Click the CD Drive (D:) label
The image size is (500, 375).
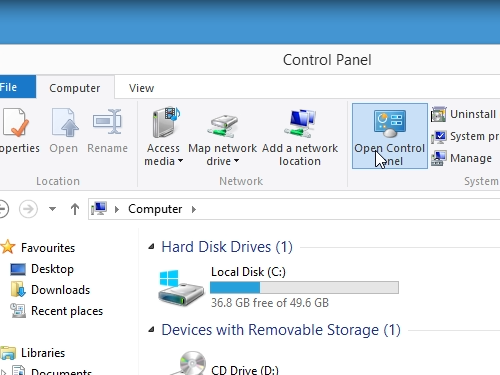(x=245, y=370)
